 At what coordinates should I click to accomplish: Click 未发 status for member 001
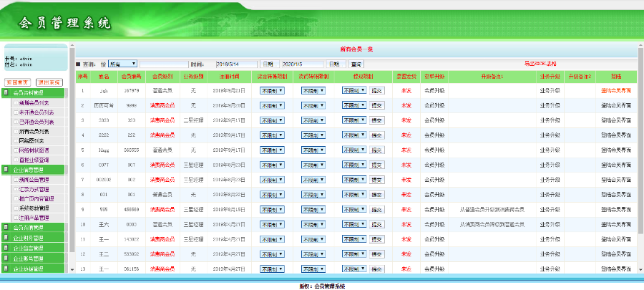tap(406, 195)
